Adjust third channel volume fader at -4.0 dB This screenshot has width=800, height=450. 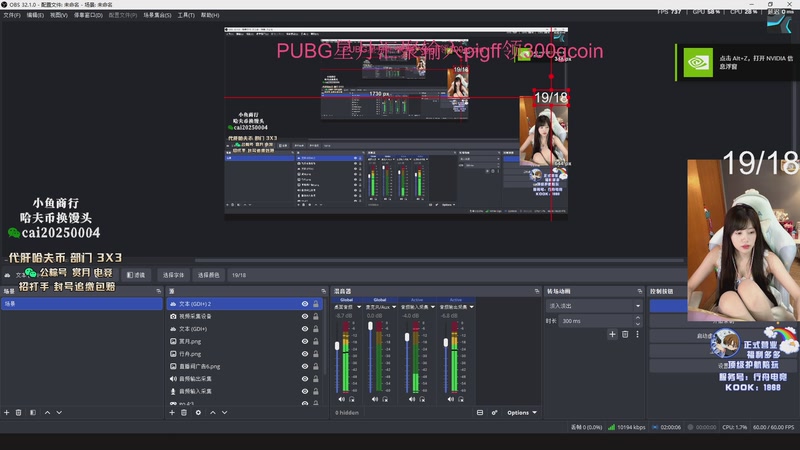[x=407, y=337]
